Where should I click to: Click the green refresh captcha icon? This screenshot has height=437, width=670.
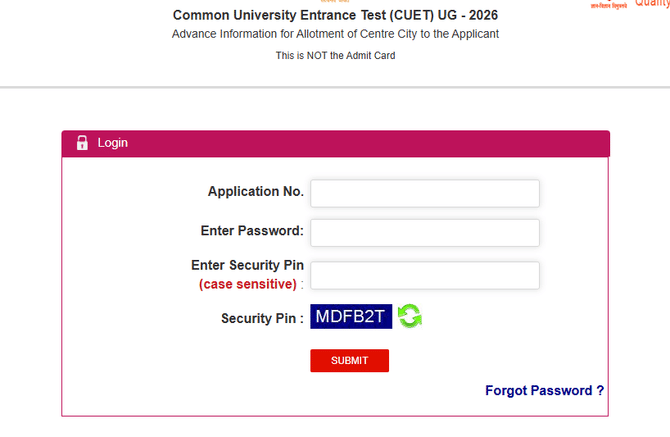[410, 316]
